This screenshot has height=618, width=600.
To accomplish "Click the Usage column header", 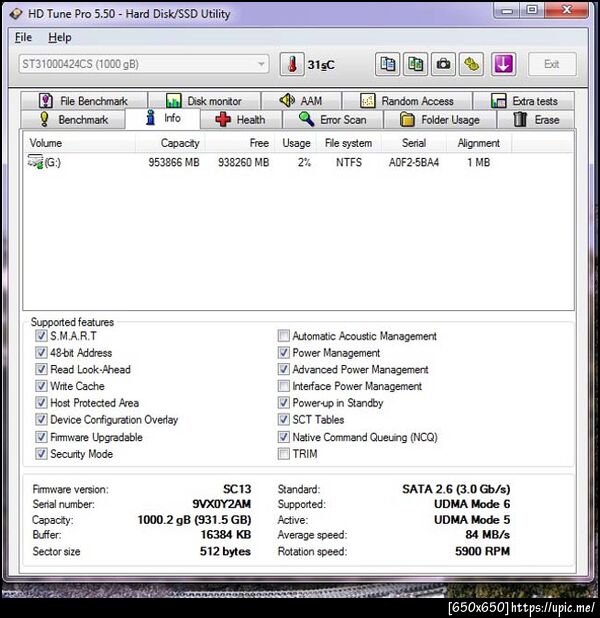I will pyautogui.click(x=296, y=143).
